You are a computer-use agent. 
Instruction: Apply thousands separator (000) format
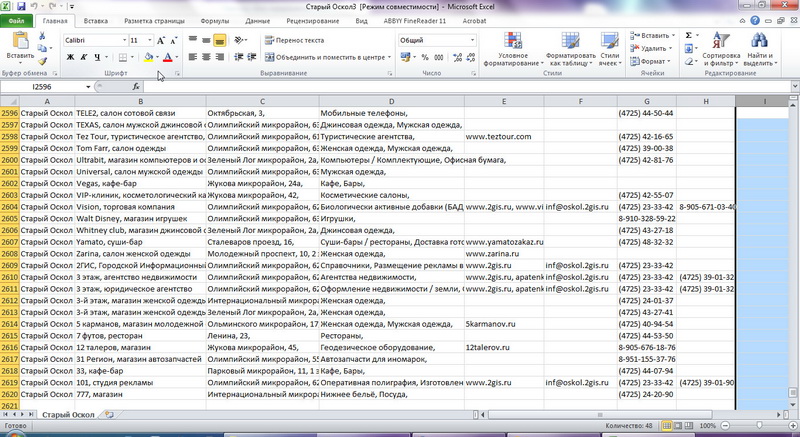click(x=438, y=57)
